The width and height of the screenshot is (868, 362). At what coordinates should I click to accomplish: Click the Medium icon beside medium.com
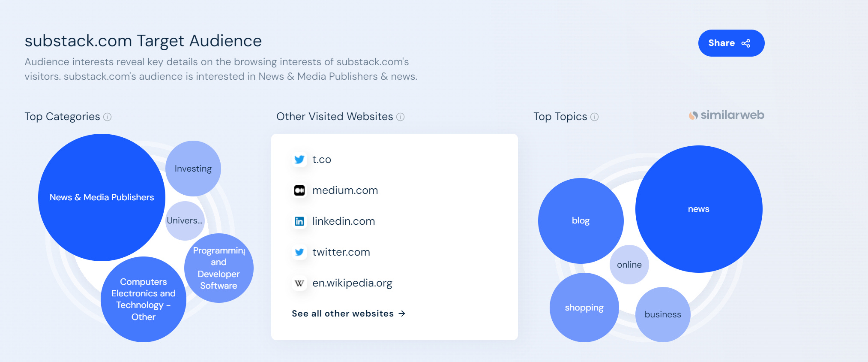(300, 190)
